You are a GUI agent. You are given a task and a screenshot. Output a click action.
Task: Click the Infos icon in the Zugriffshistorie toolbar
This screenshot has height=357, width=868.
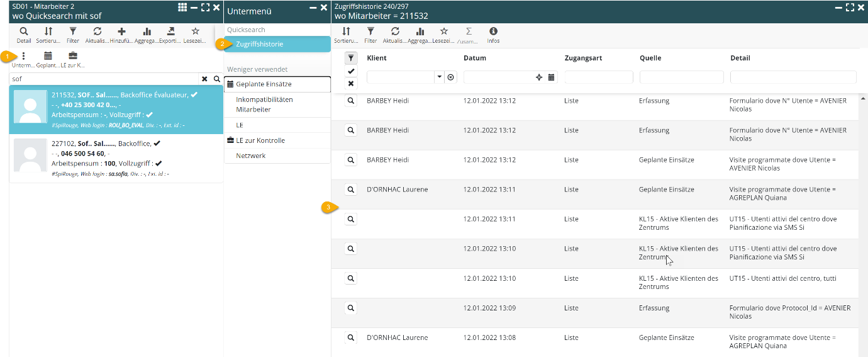(x=493, y=34)
